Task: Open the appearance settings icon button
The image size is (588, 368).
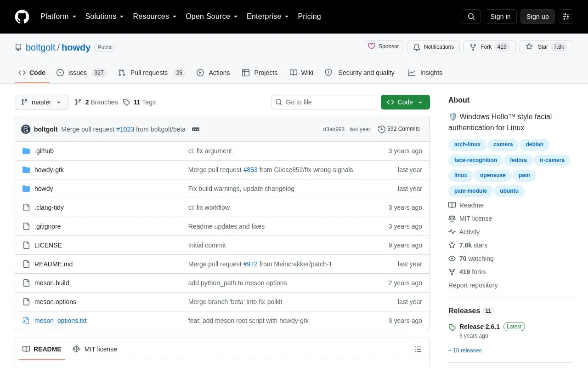Action: (x=566, y=17)
